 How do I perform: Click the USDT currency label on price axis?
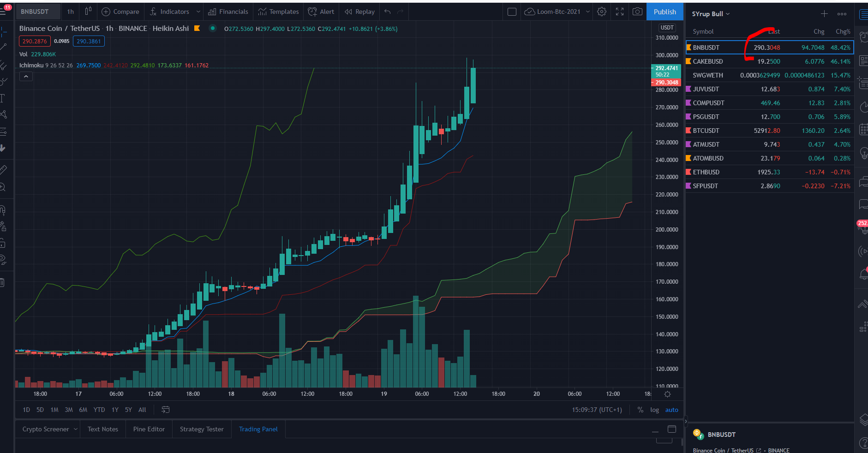click(x=667, y=28)
